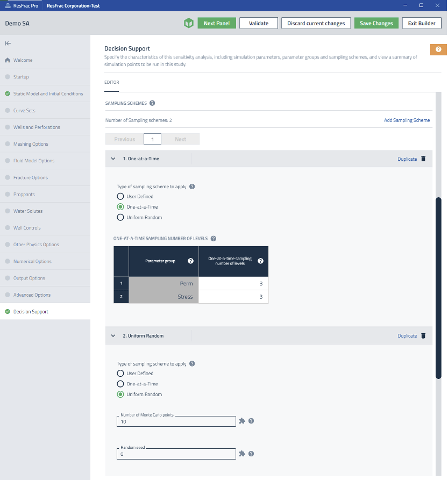Click the Previous page button
The image size is (448, 480).
coord(125,139)
